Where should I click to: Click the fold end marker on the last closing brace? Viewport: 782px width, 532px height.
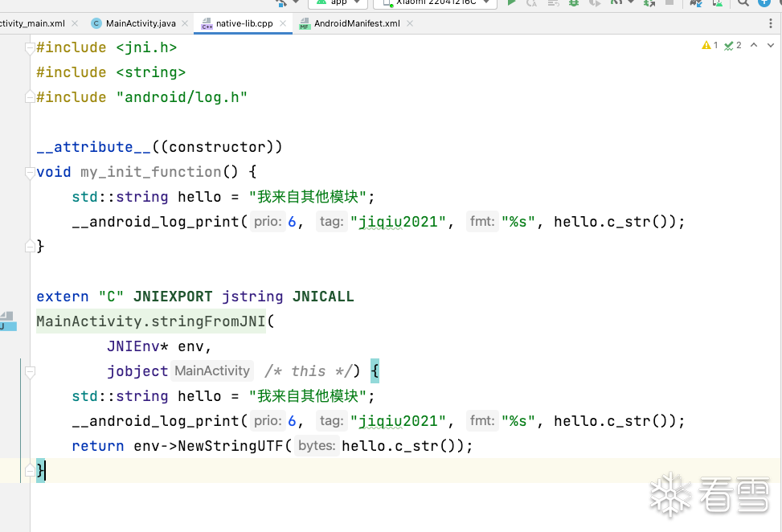30,470
